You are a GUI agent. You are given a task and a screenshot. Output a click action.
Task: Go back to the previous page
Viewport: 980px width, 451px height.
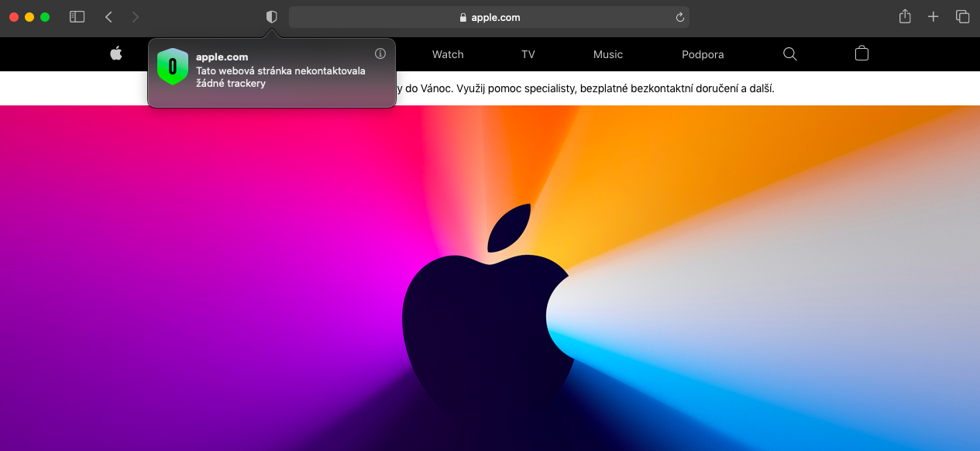pyautogui.click(x=108, y=17)
